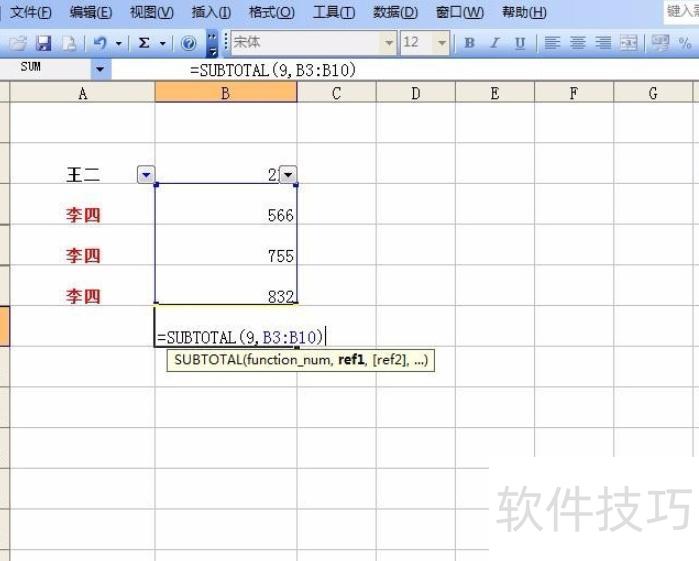699x561 pixels.
Task: Click the cell containing 755
Action: (226, 245)
